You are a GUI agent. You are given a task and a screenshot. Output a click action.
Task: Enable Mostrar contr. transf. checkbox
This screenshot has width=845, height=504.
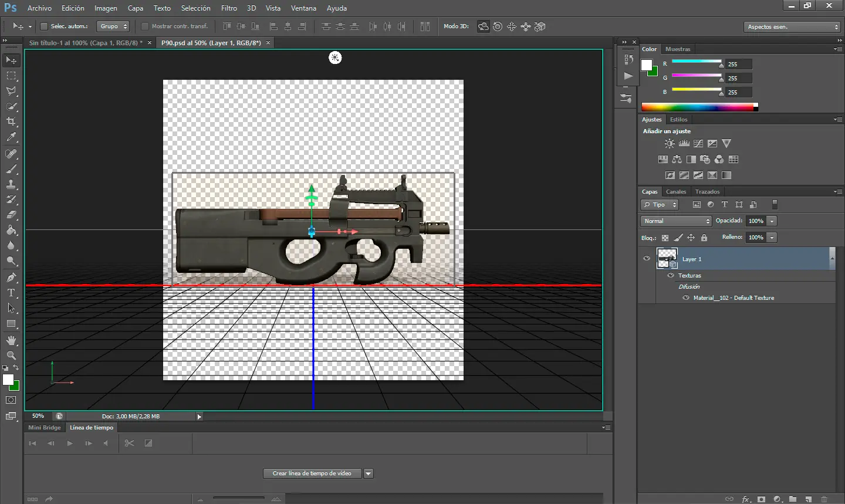point(144,26)
